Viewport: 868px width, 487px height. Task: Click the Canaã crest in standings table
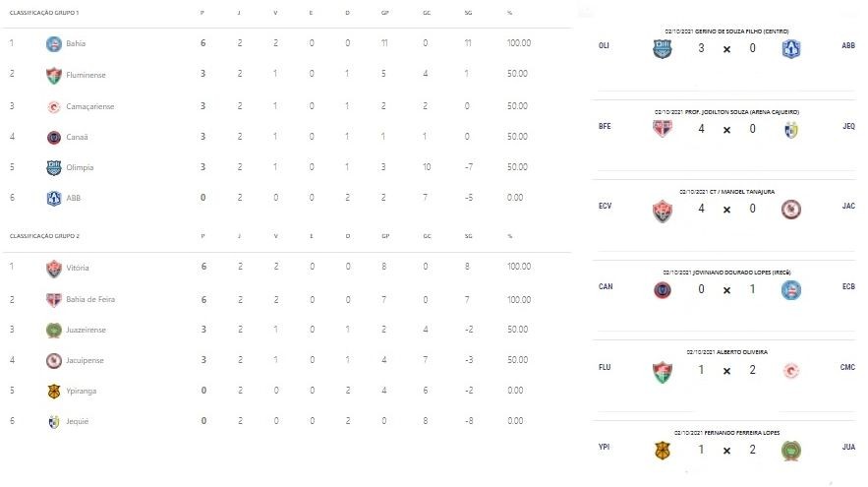click(54, 137)
